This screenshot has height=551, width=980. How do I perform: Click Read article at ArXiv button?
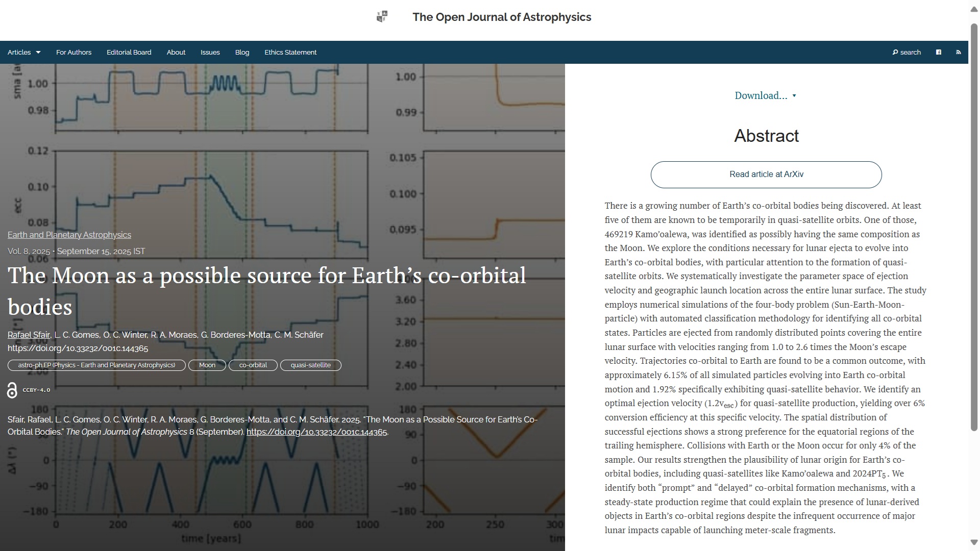tap(766, 174)
